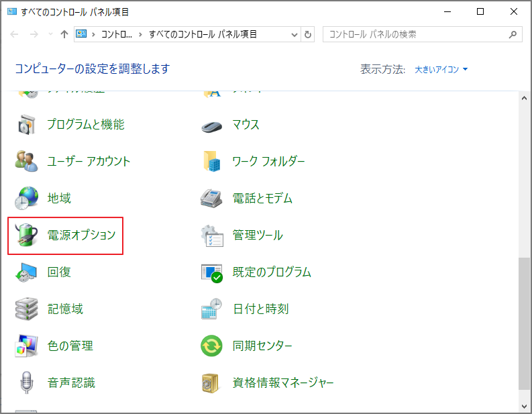The image size is (532, 414).
Task: Click the 日付と時刻 calendar clock icon
Action: click(x=211, y=309)
